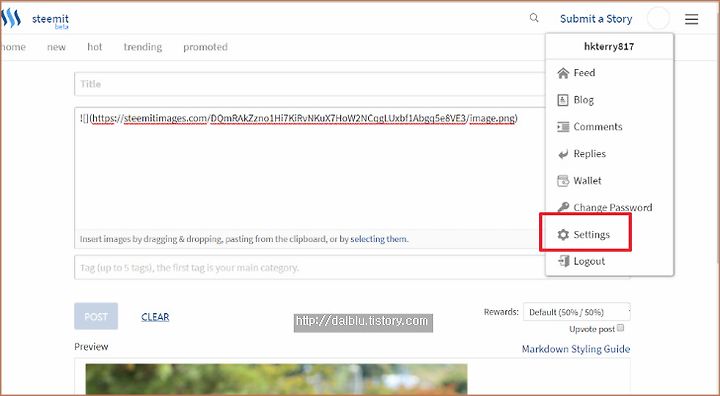Screen dimensions: 720x396
Task: Click the steemit beta wordmark
Action: pyautogui.click(x=51, y=21)
